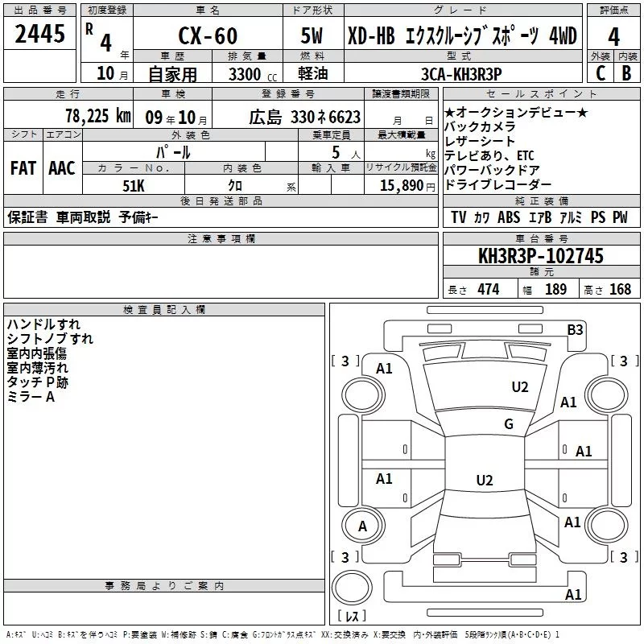Screen dimensions: 644x644
Task: Click the 事務局よりご案内 section header
Action: click(164, 586)
